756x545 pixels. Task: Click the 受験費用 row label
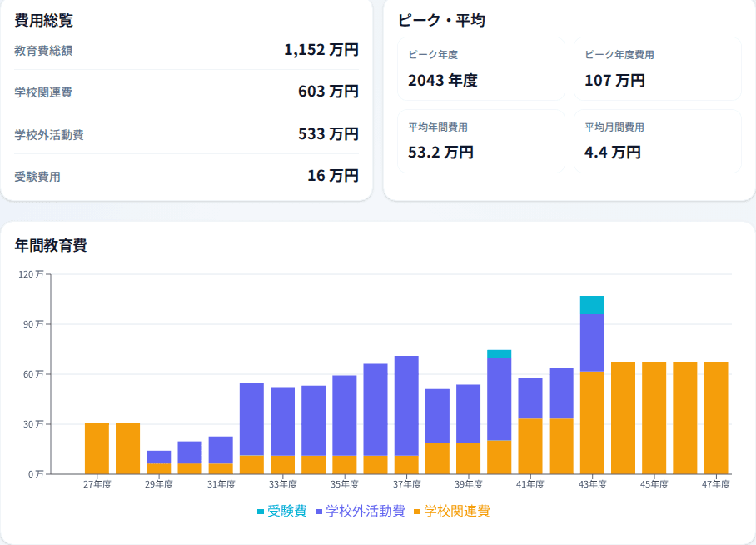click(37, 177)
